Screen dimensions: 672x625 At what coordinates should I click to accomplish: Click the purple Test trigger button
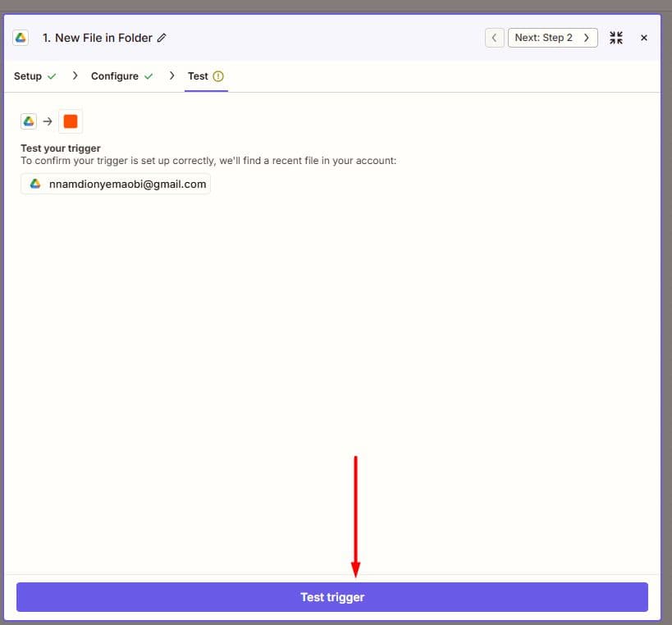[x=332, y=597]
